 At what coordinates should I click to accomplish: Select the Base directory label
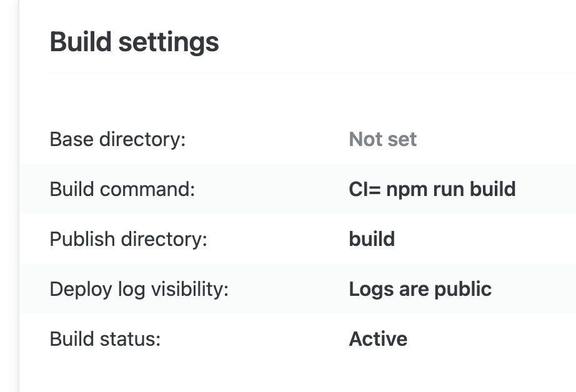coord(117,139)
